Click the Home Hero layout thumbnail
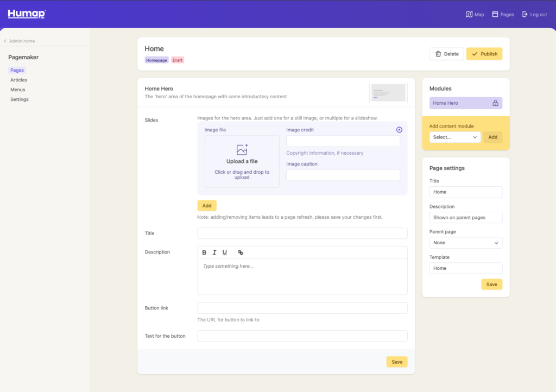The width and height of the screenshot is (556, 392). pyautogui.click(x=388, y=92)
